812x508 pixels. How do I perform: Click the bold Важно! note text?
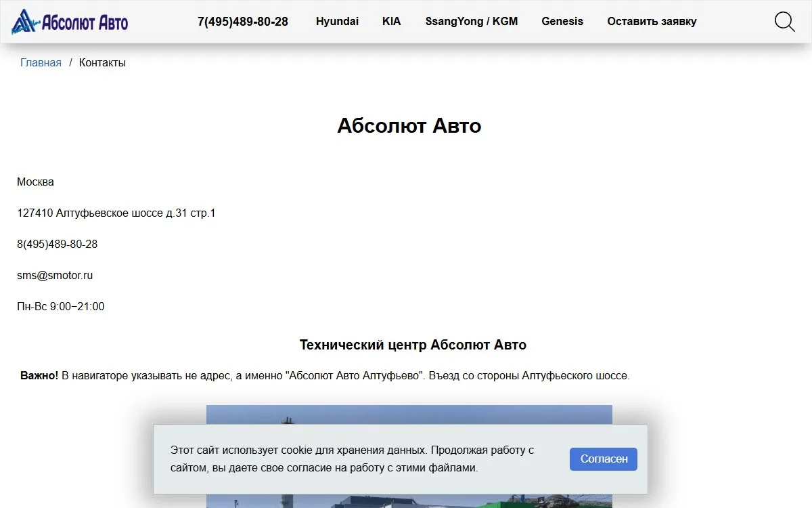pos(39,376)
